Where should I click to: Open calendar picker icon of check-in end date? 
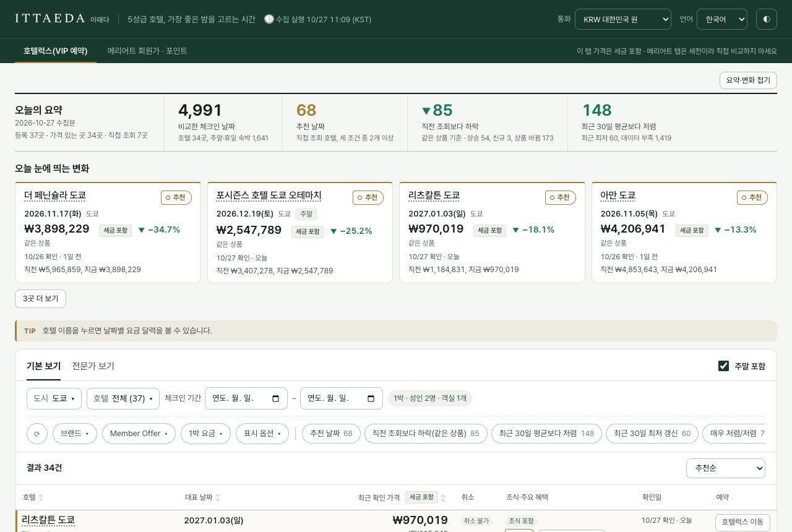pos(371,398)
